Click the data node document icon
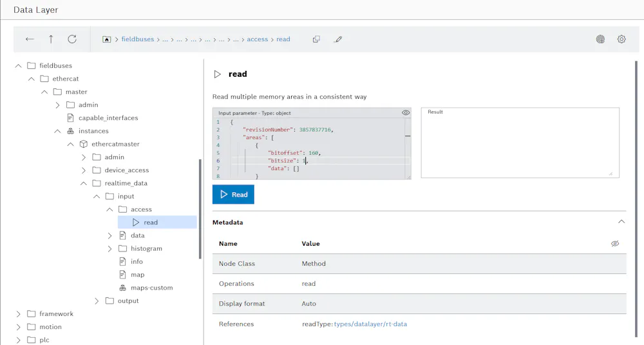 [x=122, y=235]
